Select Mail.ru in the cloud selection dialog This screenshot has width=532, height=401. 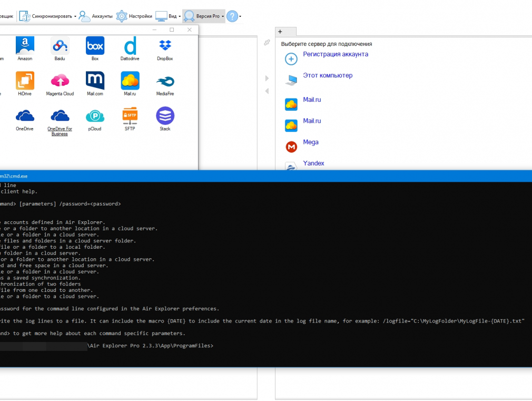click(x=130, y=84)
